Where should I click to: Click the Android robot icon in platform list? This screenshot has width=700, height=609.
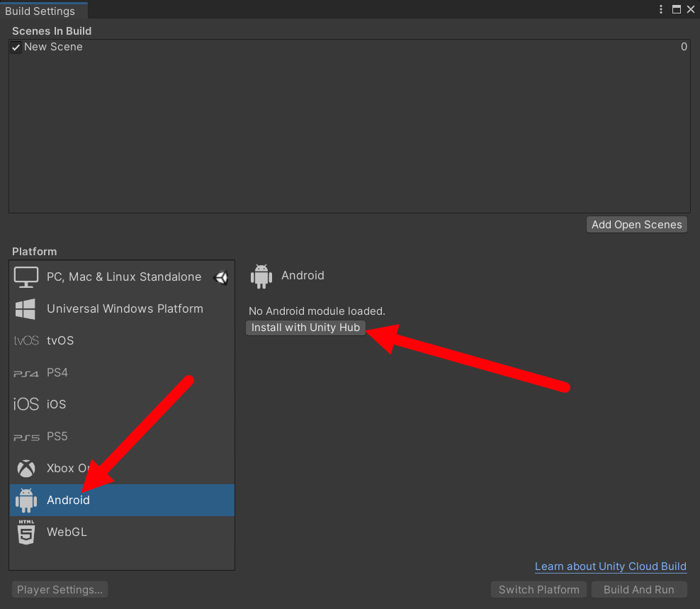point(26,501)
